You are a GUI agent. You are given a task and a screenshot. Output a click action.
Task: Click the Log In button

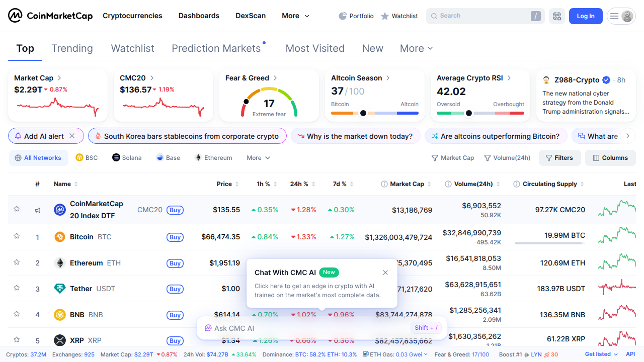point(585,16)
